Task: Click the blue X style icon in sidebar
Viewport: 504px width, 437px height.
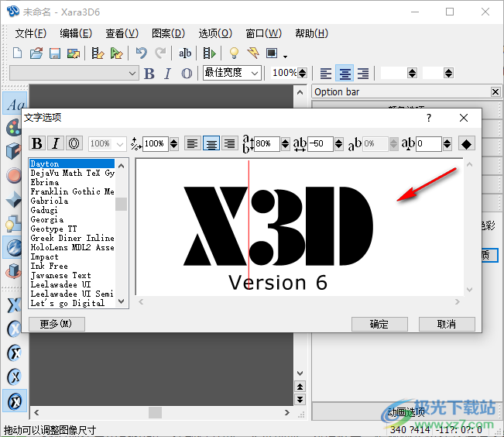Action: [x=13, y=305]
